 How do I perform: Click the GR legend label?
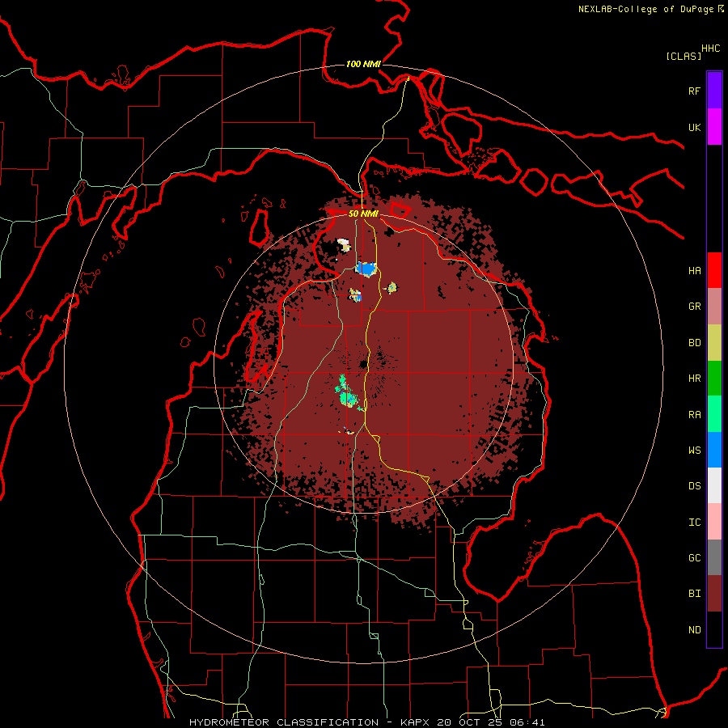pos(694,307)
